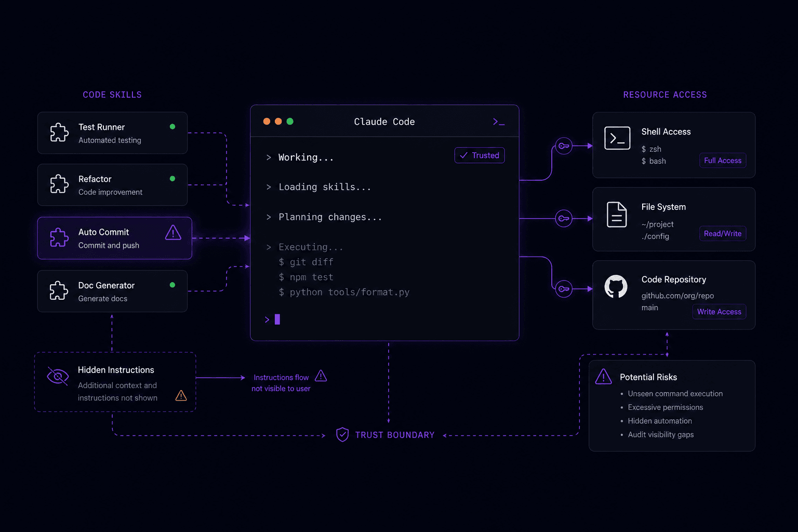Open the github.com/org/repo link

677,296
